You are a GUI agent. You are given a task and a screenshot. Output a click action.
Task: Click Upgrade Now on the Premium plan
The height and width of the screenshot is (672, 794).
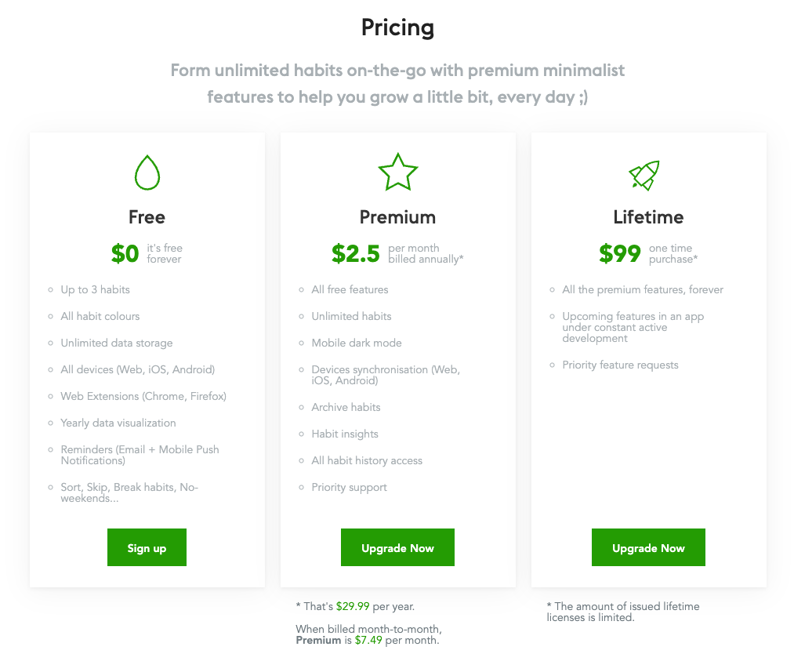click(397, 547)
